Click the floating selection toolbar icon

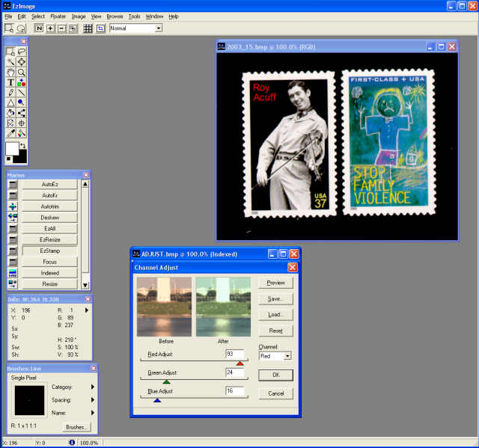[21, 28]
